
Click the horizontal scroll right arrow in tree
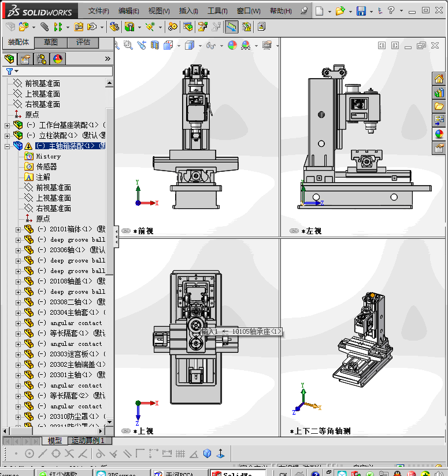101,431
